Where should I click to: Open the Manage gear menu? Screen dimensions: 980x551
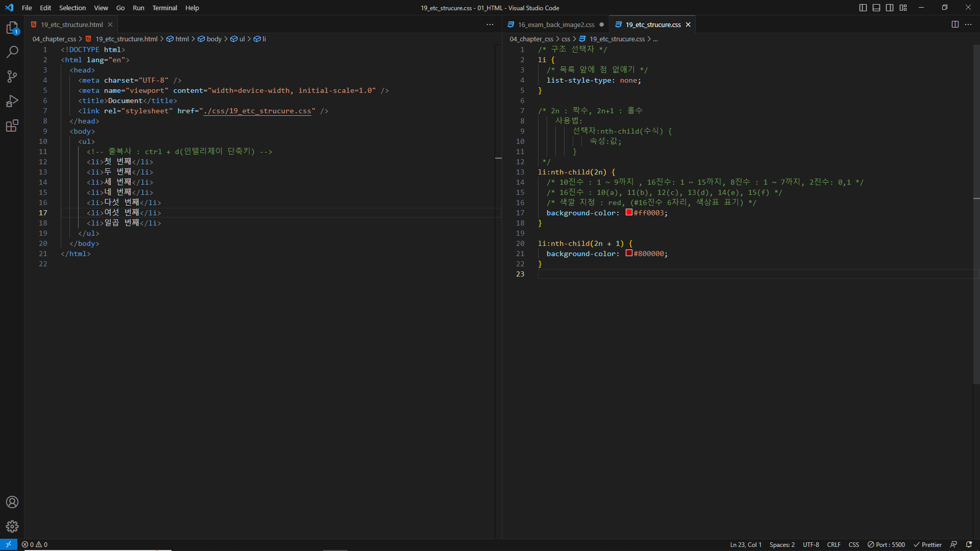(x=12, y=527)
